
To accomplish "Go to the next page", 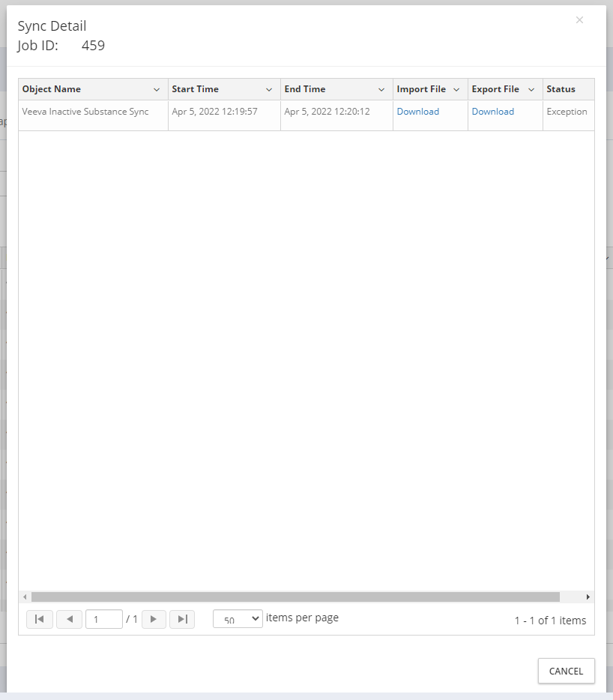I will pyautogui.click(x=154, y=619).
